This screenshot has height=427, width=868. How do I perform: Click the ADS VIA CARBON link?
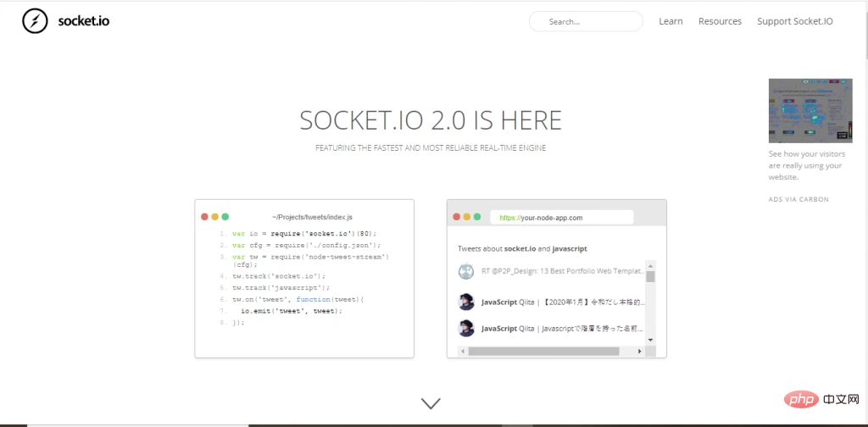[798, 199]
